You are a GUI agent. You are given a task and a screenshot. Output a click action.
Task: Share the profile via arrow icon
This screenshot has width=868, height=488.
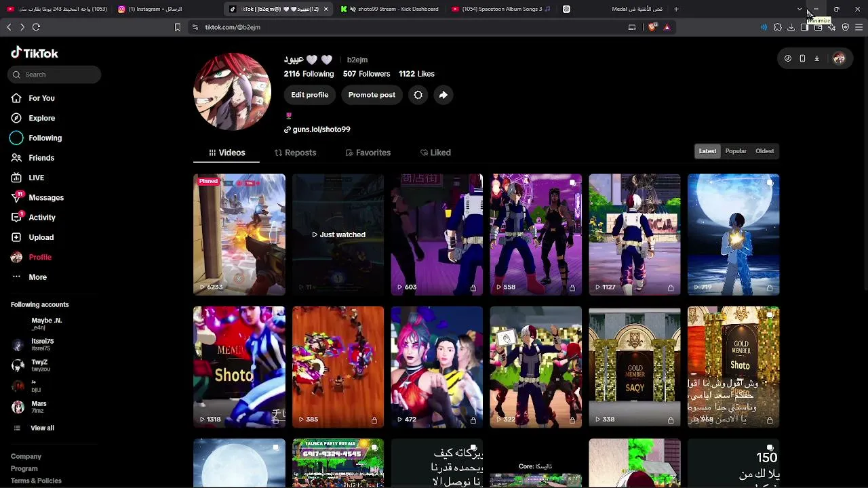click(x=443, y=95)
